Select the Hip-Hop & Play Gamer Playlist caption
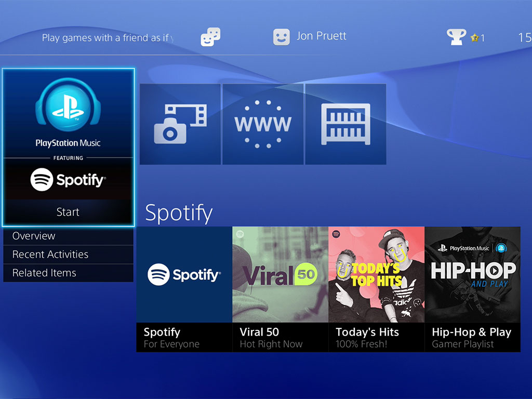The width and height of the screenshot is (532, 399). pos(472,338)
